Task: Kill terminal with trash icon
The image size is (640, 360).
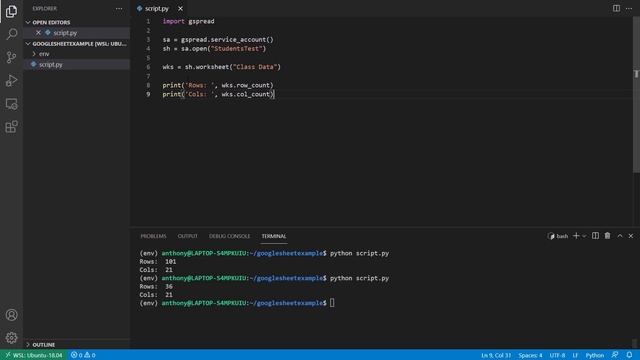Action: click(x=607, y=236)
